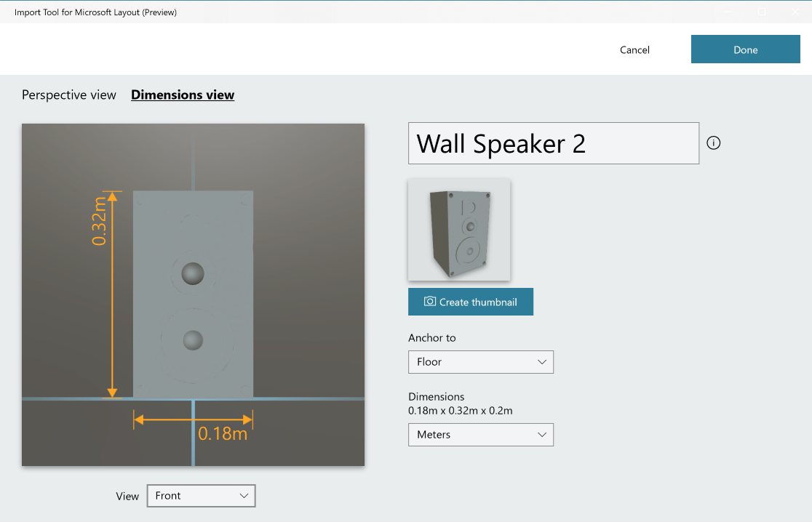
Task: Click the lower speaker cone in viewport
Action: (193, 340)
